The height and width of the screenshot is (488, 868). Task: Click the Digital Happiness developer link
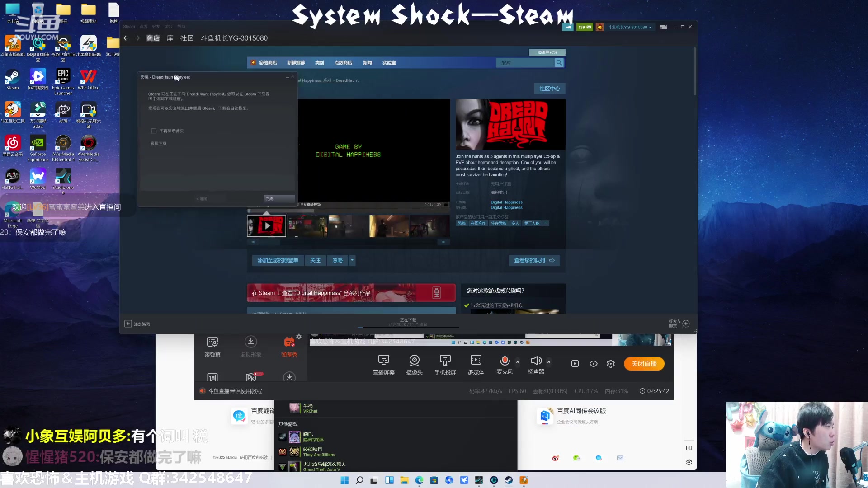click(506, 202)
